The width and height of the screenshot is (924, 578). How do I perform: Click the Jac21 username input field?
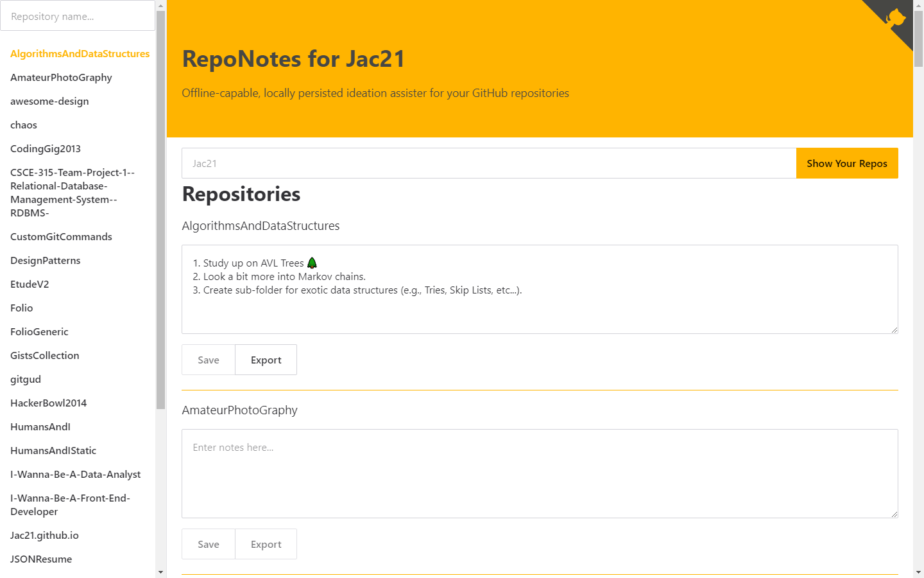(x=489, y=163)
